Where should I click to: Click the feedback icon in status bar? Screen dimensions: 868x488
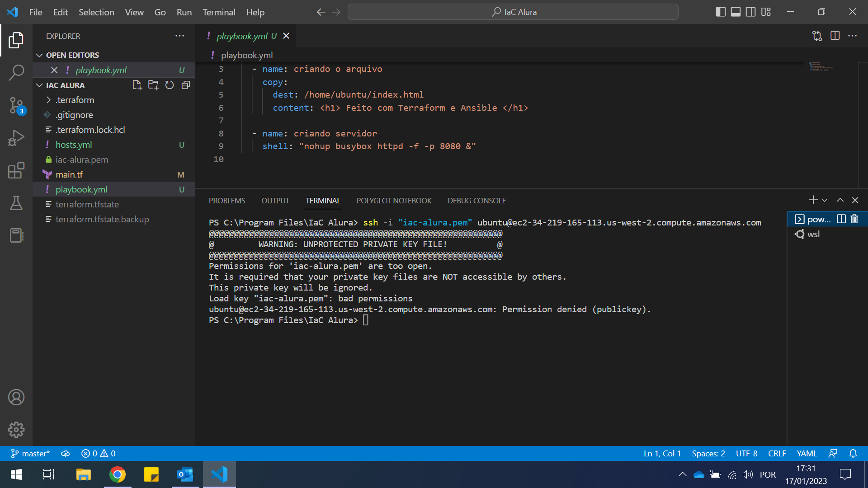pos(833,453)
